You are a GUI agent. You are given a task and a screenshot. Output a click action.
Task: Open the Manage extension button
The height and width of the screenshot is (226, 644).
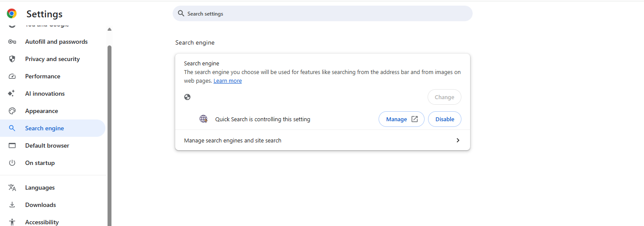(x=401, y=119)
